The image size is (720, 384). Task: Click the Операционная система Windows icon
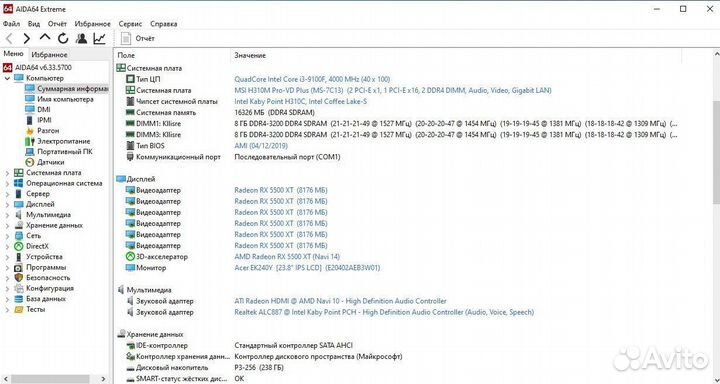[x=19, y=183]
